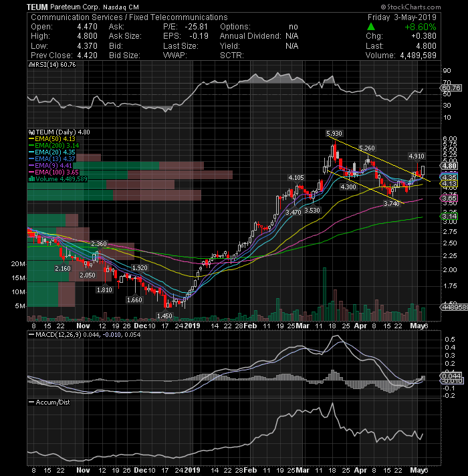The width and height of the screenshot is (468, 476).
Task: Click the green 3.14 EMA axis tag
Action: 449,216
